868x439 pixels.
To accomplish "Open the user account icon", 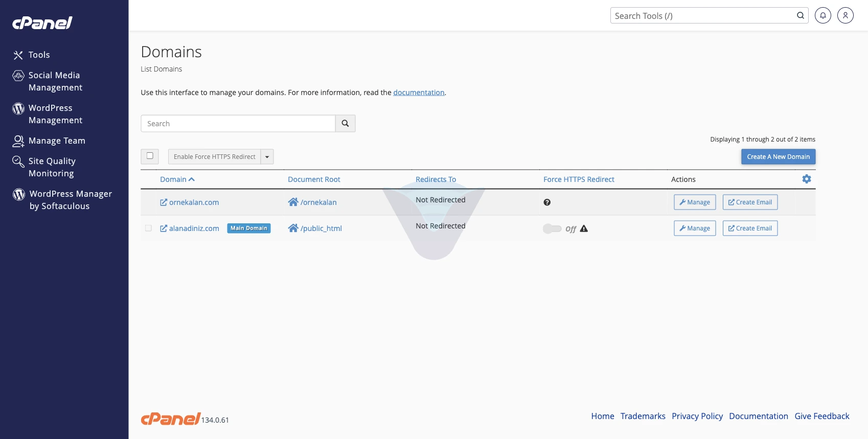I will tap(845, 15).
